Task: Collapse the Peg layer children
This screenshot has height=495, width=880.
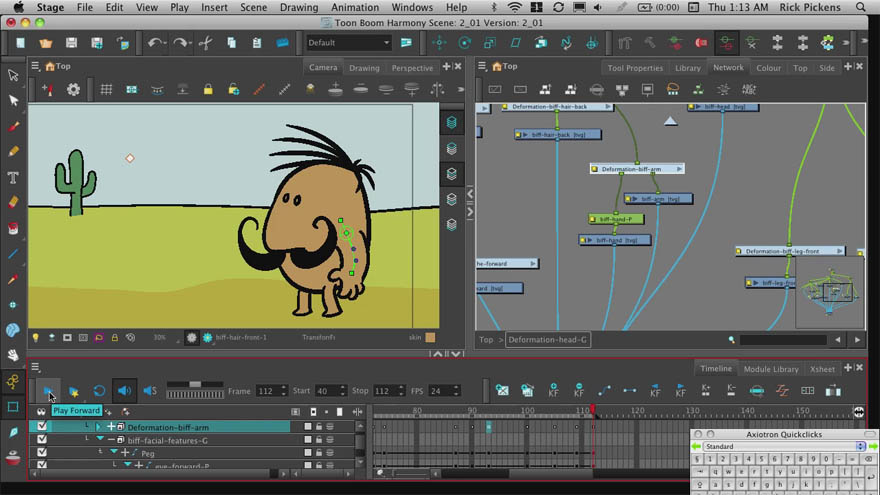Action: click(114, 452)
